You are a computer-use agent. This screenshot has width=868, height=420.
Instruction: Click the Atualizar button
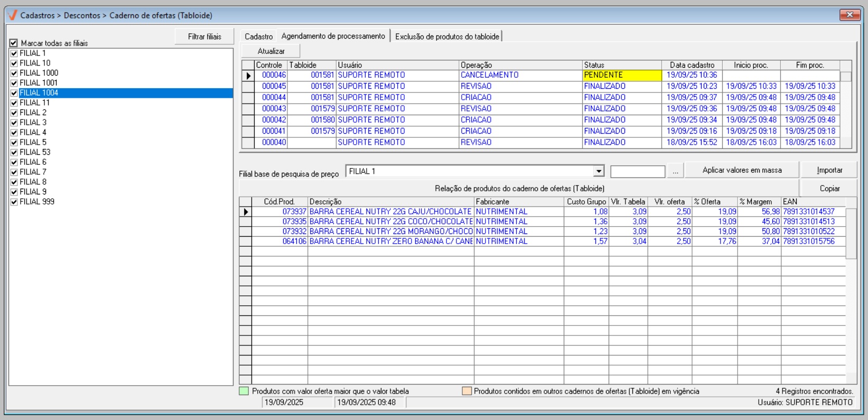[271, 51]
